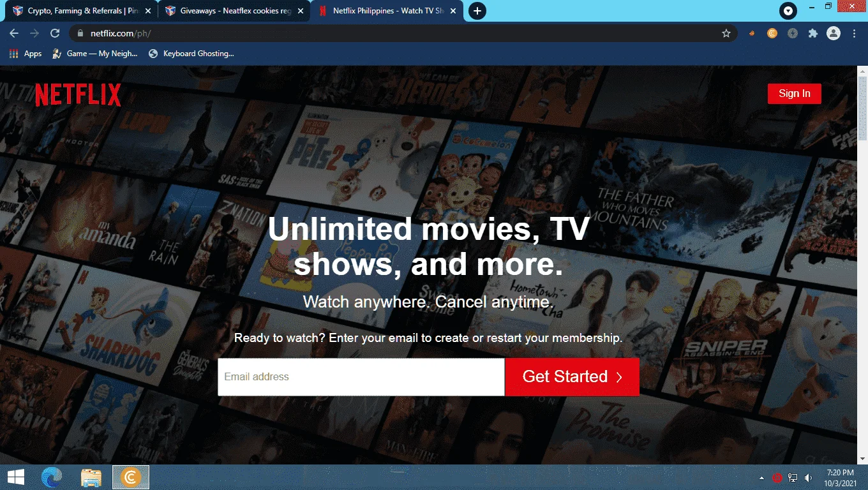The height and width of the screenshot is (490, 868).
Task: Close the Crypto, Farming & Referrals tab
Action: (x=147, y=11)
